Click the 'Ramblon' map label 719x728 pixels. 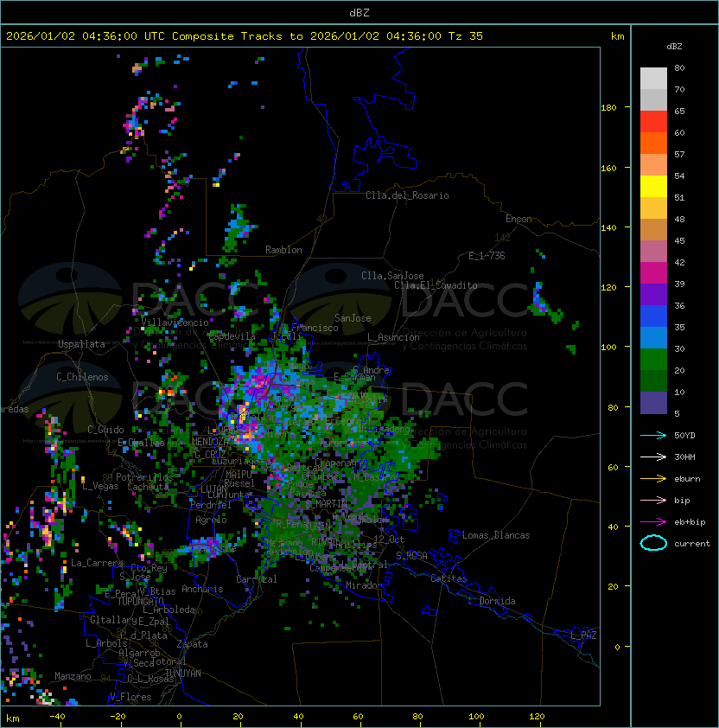[x=283, y=250]
